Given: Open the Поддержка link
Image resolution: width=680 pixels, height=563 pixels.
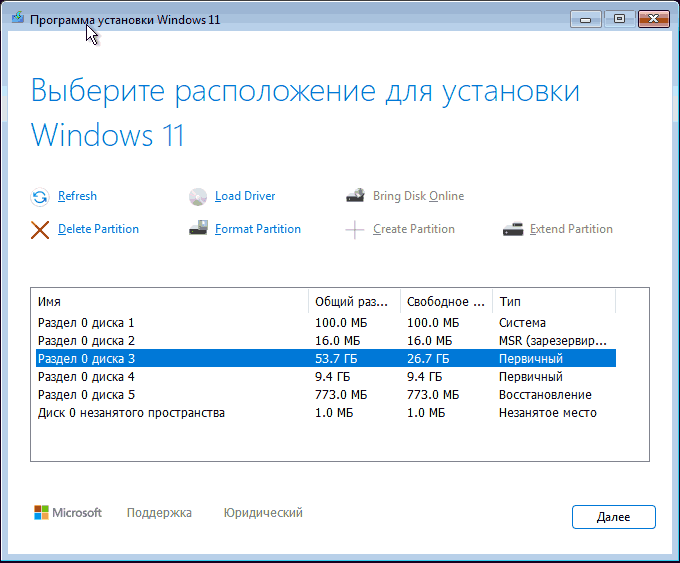Looking at the screenshot, I should 159,513.
